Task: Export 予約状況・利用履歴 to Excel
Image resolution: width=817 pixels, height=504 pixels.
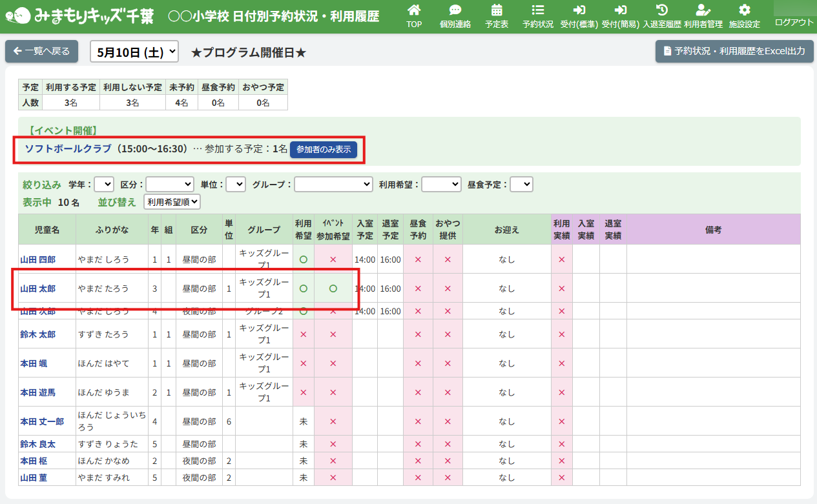Action: (734, 51)
